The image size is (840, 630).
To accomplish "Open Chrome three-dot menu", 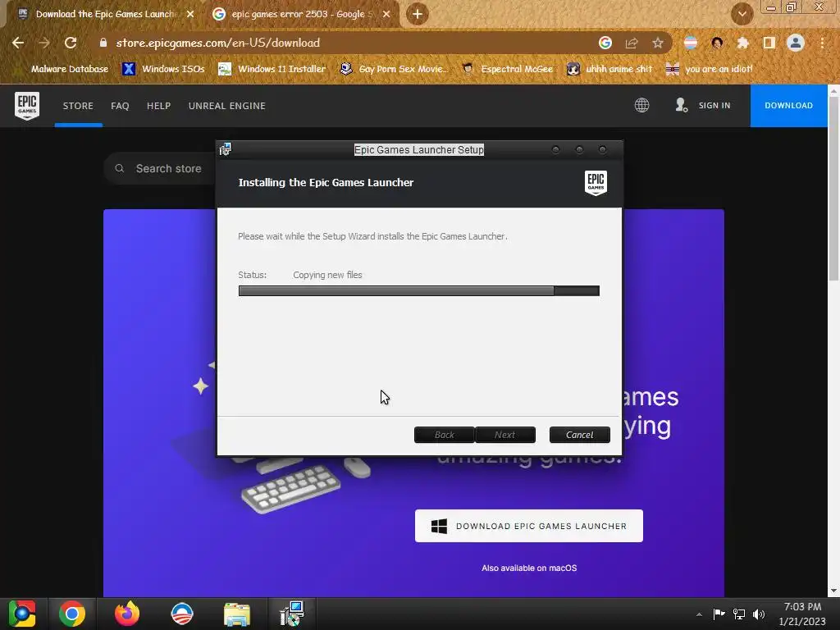I will point(822,43).
